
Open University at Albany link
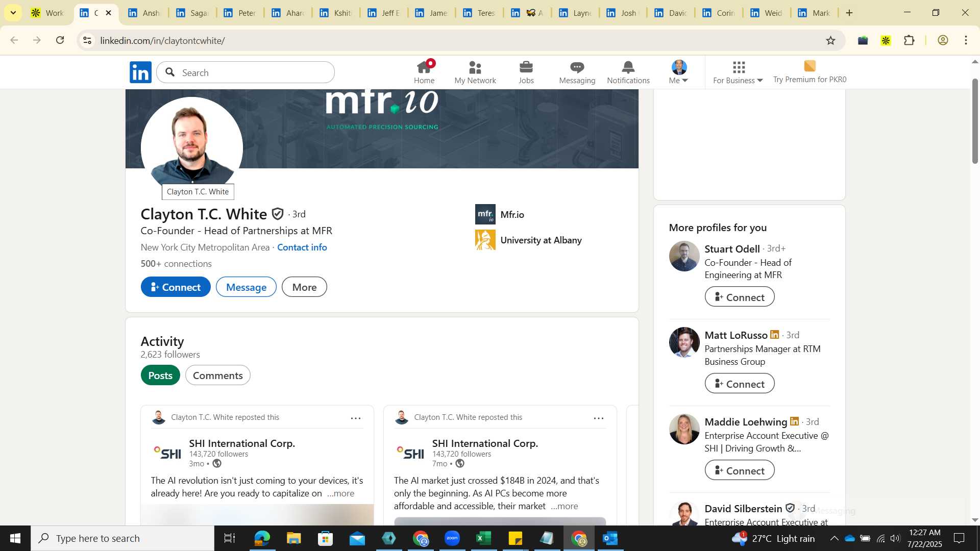pyautogui.click(x=529, y=240)
